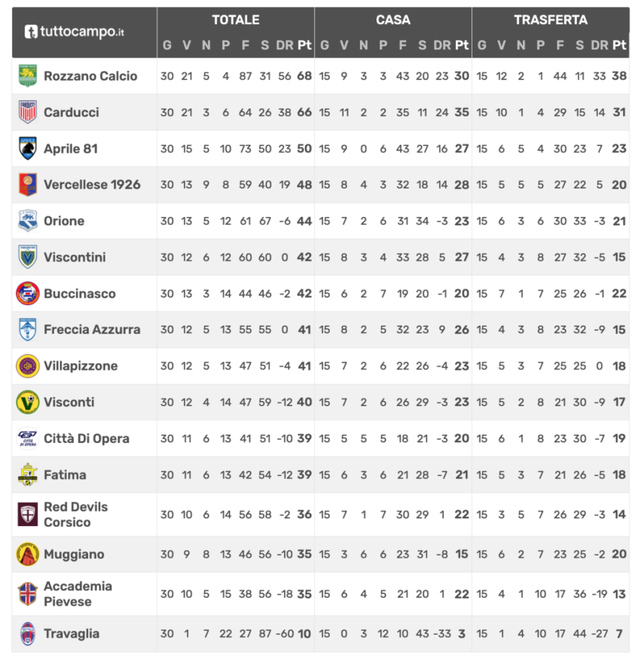Select the TRASFERTA standings header
The width and height of the screenshot is (644, 660).
click(550, 20)
